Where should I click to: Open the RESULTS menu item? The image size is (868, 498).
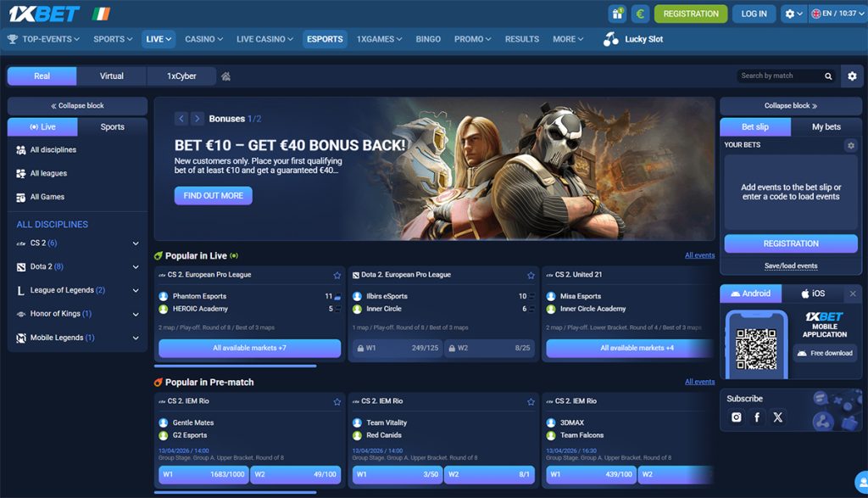[522, 39]
